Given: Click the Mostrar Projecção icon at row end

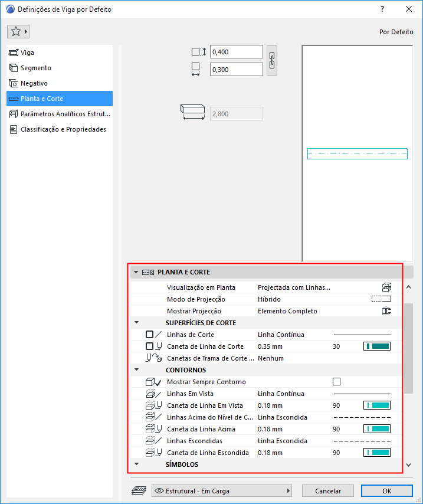Looking at the screenshot, I should click(386, 311).
